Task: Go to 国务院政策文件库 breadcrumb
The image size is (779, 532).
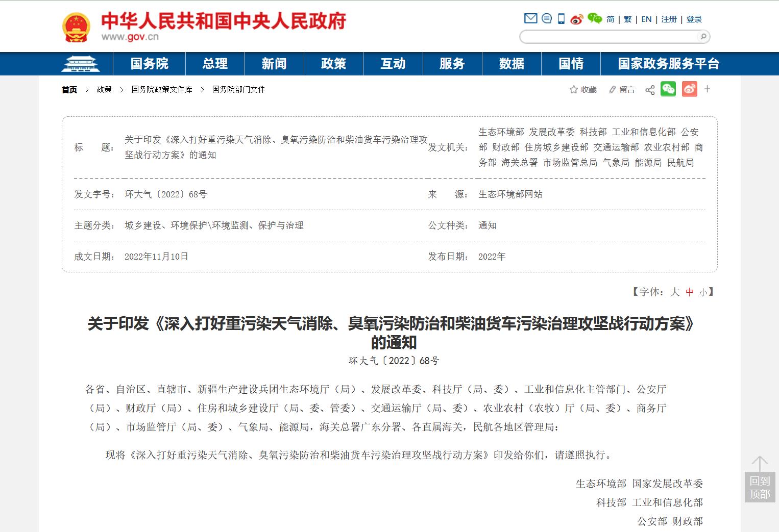Action: pyautogui.click(x=162, y=89)
